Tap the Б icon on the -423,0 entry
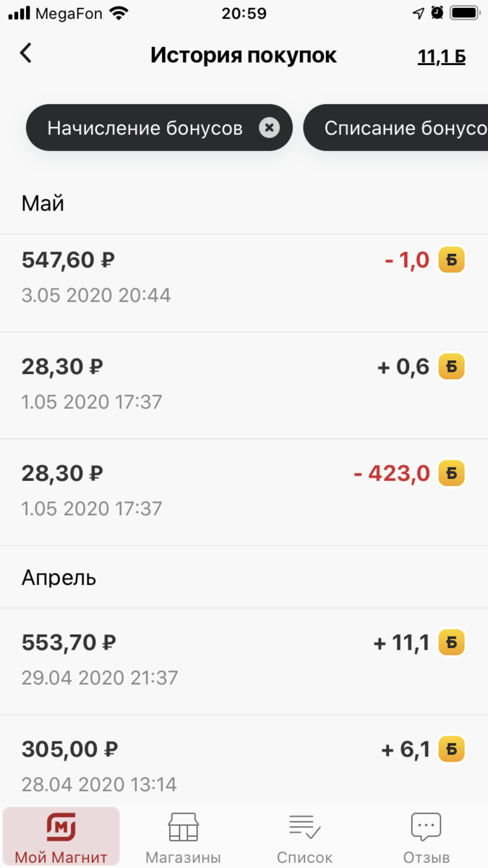Viewport: 488px width, 868px height. [452, 474]
